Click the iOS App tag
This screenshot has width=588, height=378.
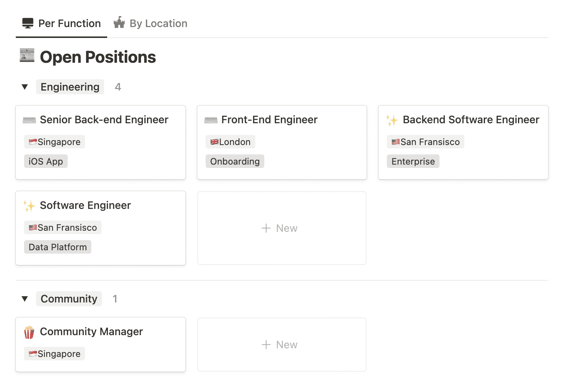(x=45, y=162)
